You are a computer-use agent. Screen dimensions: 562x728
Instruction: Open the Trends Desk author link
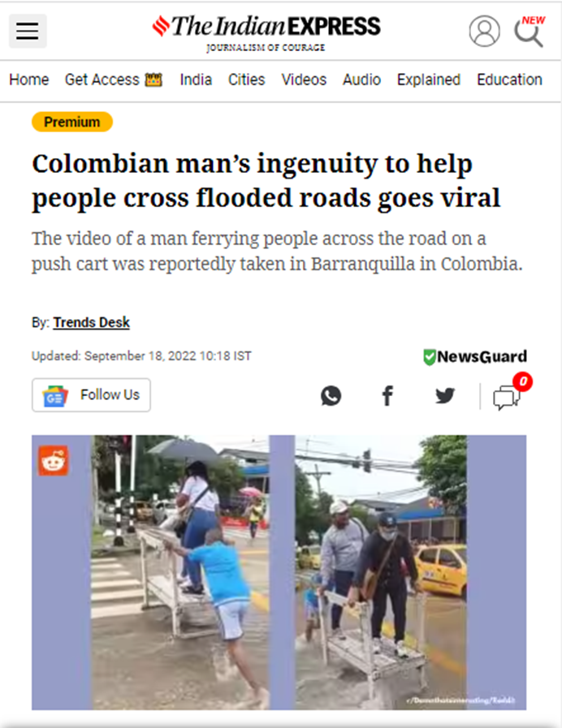pyautogui.click(x=91, y=322)
